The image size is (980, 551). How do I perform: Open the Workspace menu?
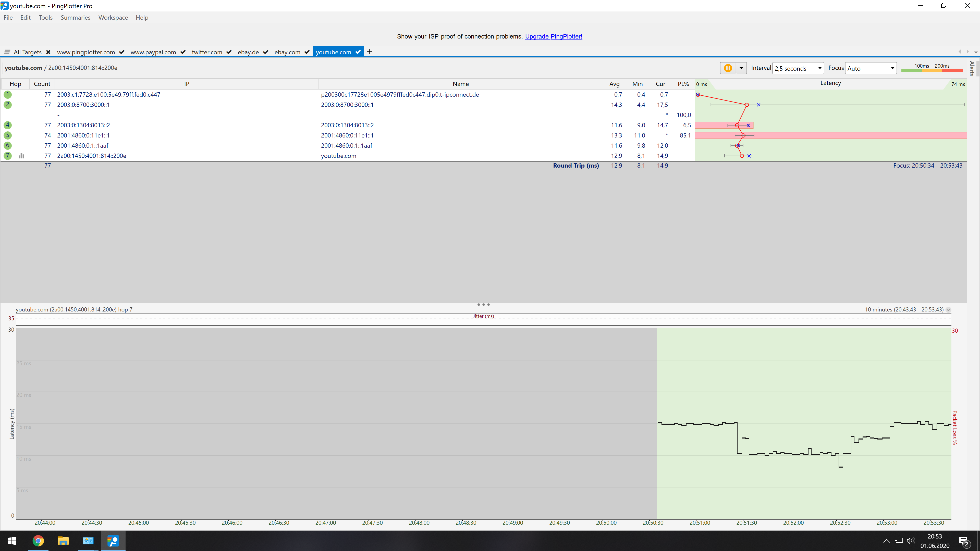click(113, 18)
